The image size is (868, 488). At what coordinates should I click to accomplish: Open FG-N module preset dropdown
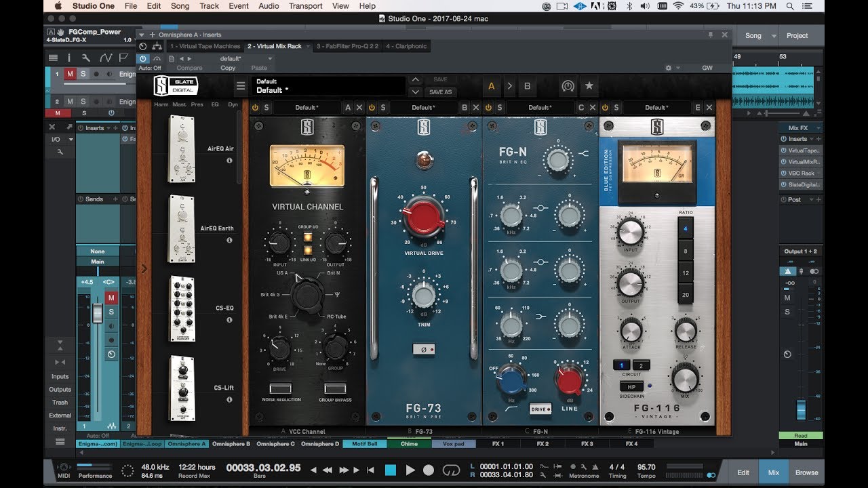(540, 108)
